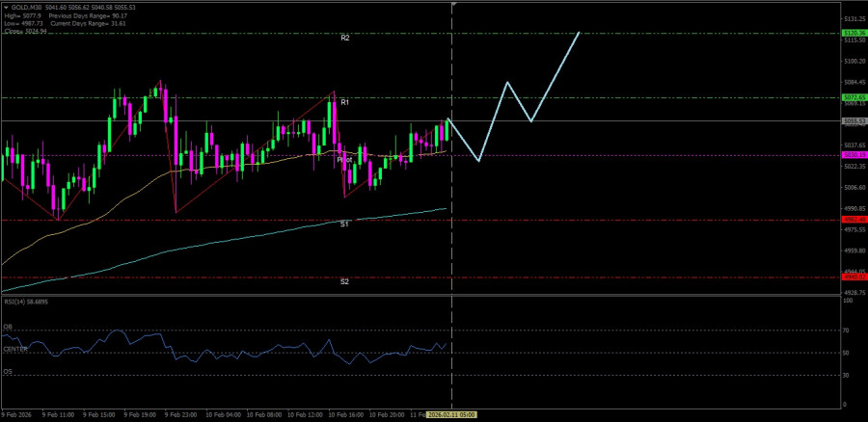The image size is (868, 422).
Task: Click the RSI(14) 58.6895 indicator label
Action: point(24,302)
